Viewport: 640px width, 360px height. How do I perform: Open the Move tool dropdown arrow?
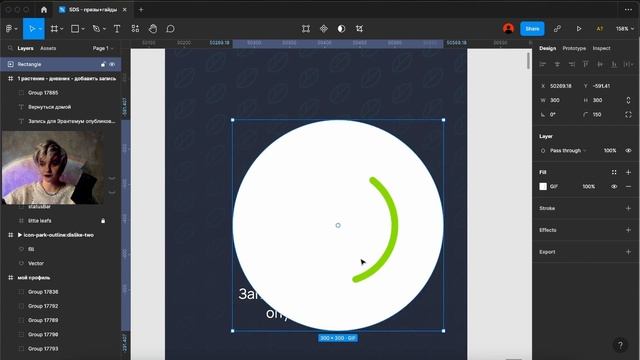pyautogui.click(x=40, y=29)
